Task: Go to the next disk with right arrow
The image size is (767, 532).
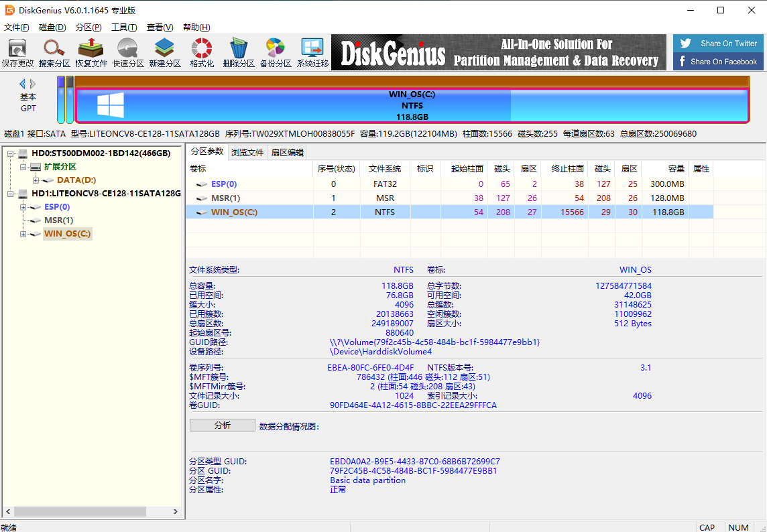Action: pyautogui.click(x=34, y=84)
